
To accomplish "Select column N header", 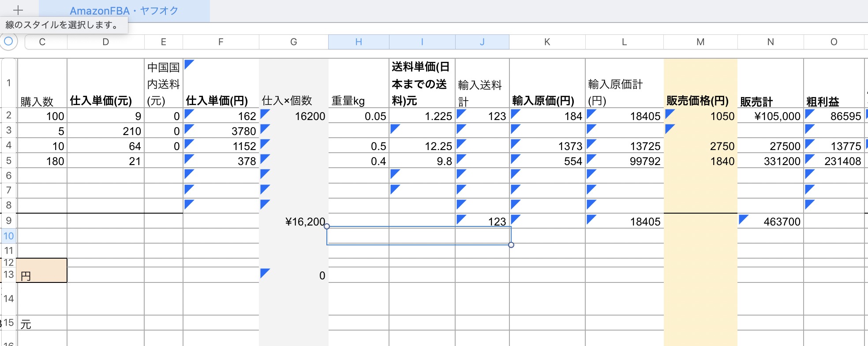I will coord(771,42).
